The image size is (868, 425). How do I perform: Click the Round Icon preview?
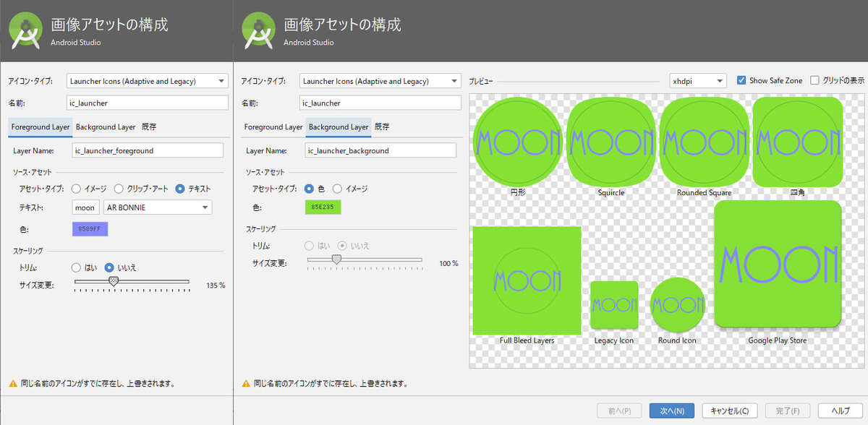(676, 305)
